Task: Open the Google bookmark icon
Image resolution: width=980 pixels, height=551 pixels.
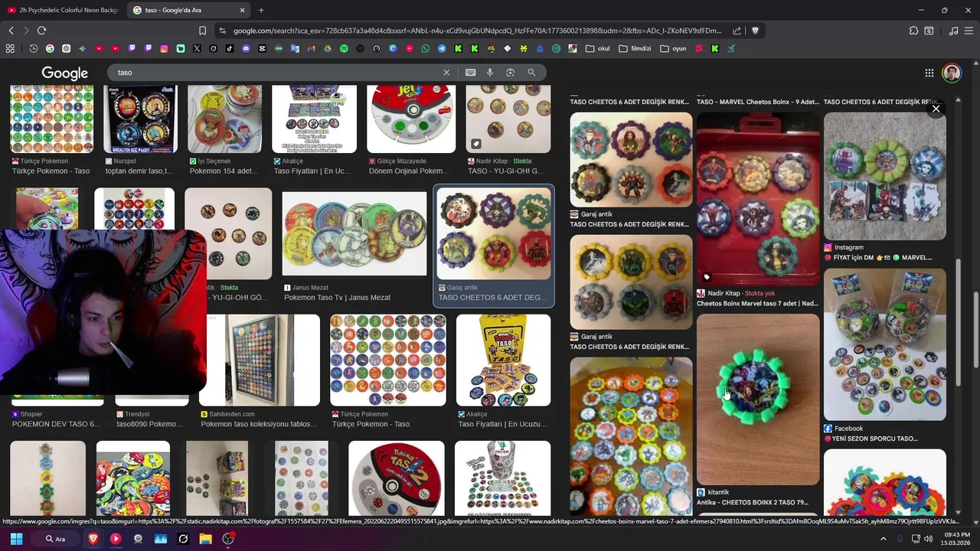Action: click(x=50, y=48)
